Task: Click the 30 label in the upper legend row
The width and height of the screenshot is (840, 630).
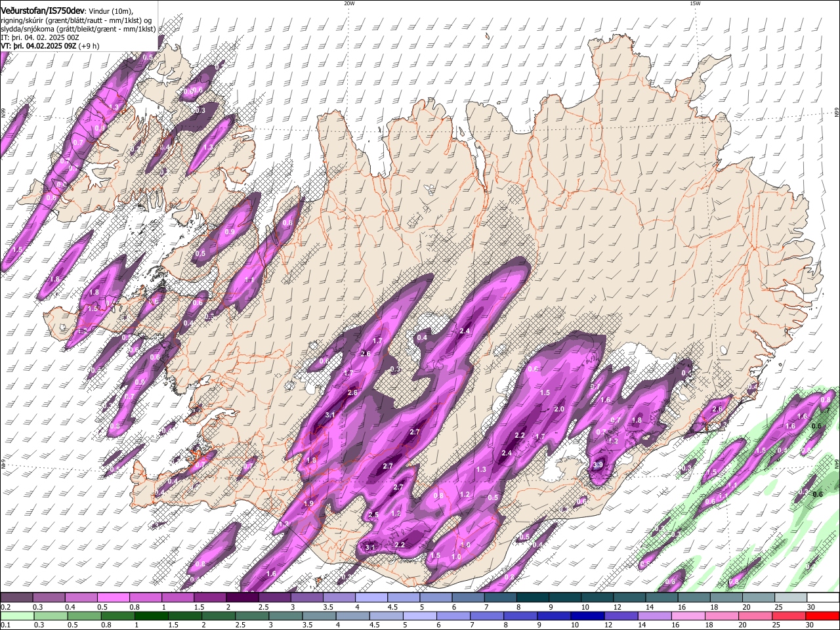Action: [x=811, y=607]
